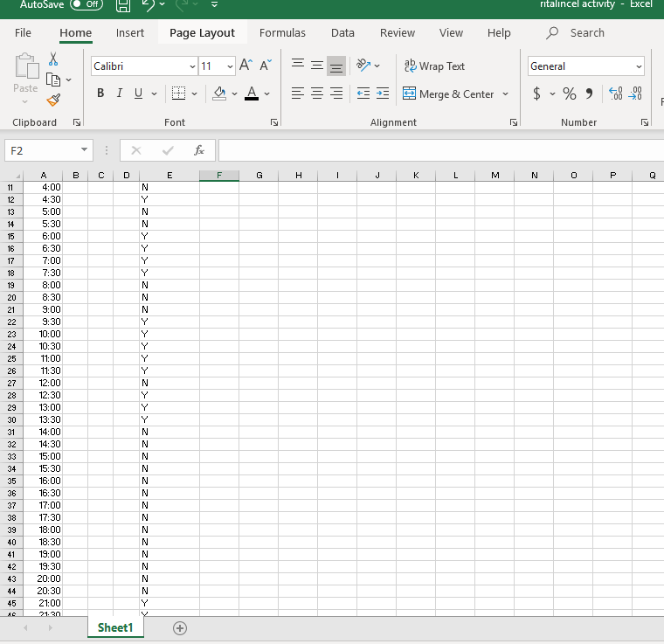
Task: Select Bottom Align icon
Action: (x=336, y=66)
